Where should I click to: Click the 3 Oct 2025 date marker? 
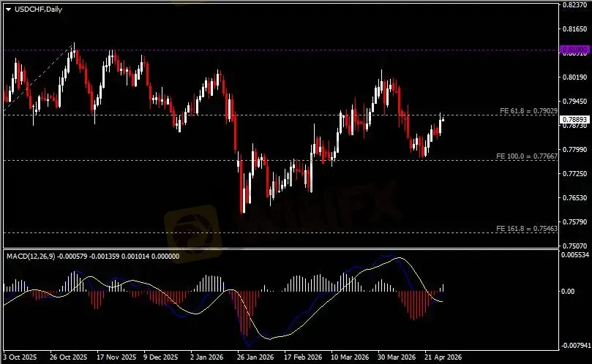20,357
